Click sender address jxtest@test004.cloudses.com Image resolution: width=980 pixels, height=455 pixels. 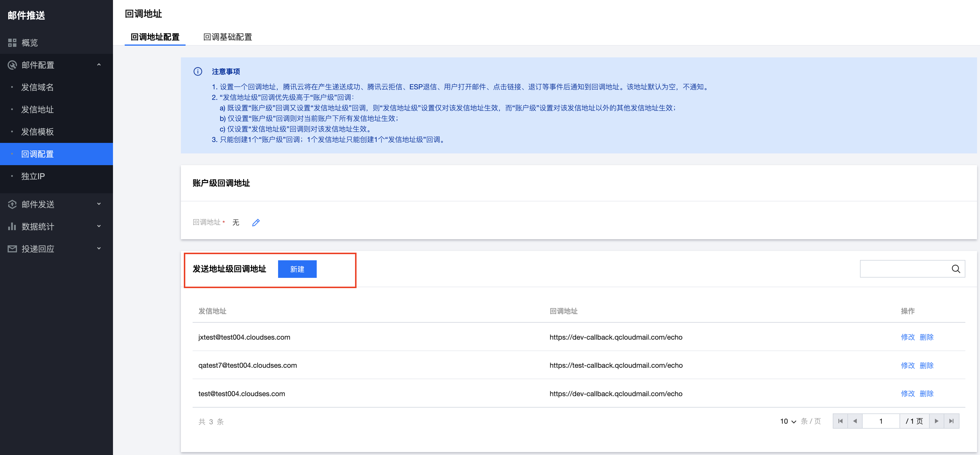(x=244, y=337)
